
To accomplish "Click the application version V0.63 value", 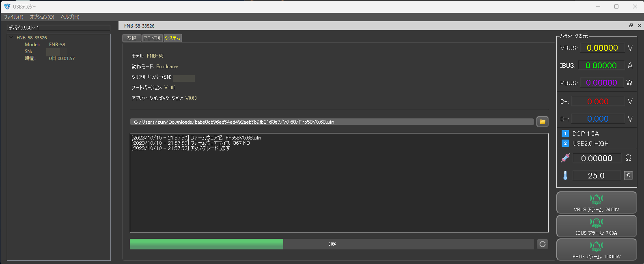I will (x=191, y=98).
